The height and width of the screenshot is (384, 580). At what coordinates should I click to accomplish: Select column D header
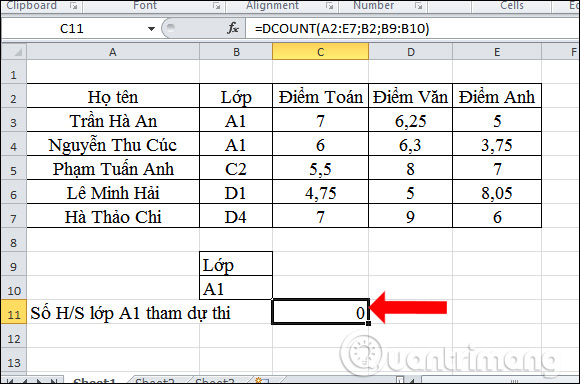(411, 52)
